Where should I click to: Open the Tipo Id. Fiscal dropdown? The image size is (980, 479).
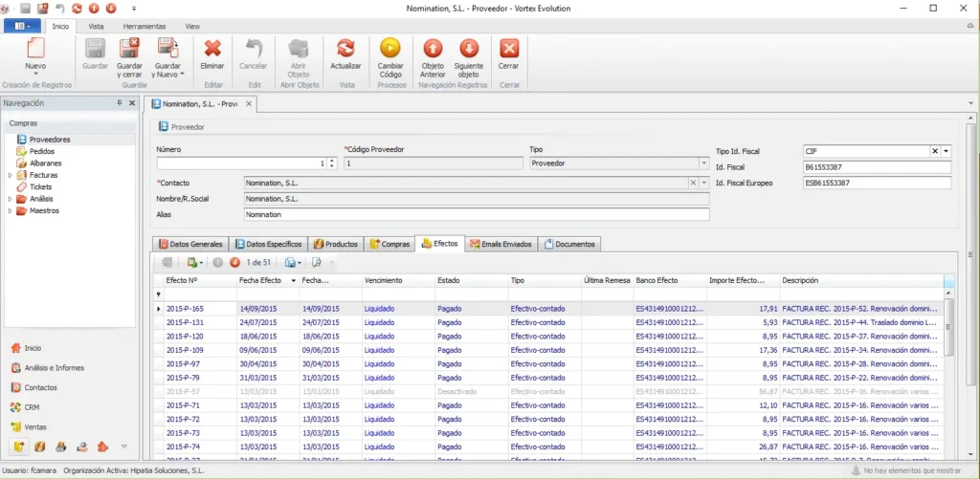click(947, 151)
